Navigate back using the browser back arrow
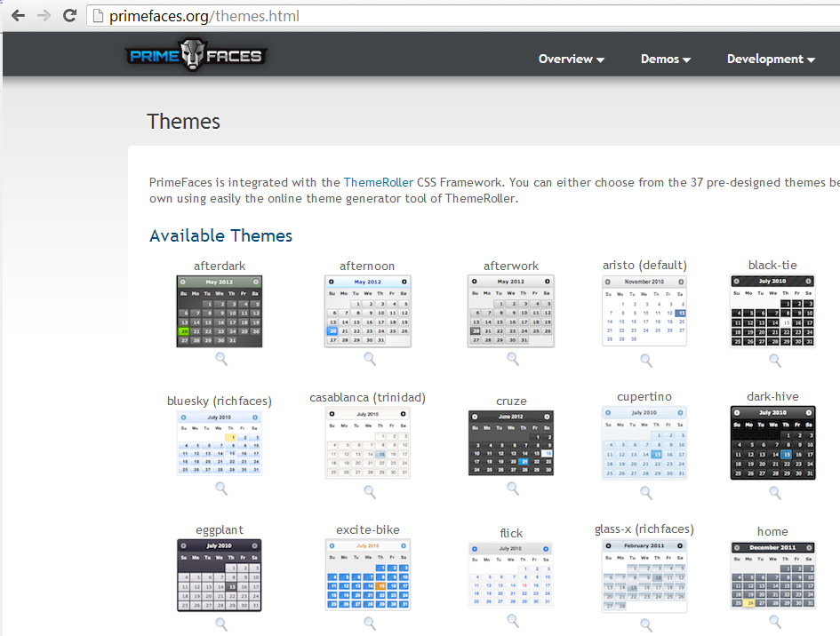840x636 pixels. 17,15
